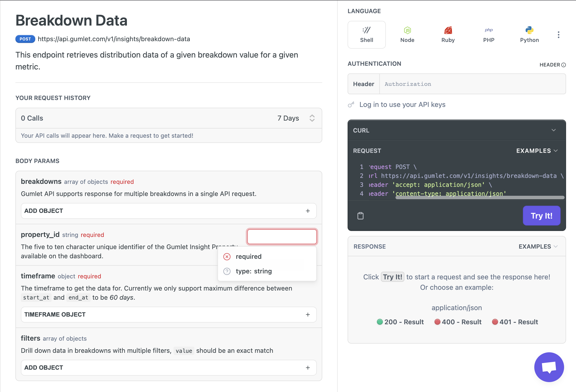Copy the request code to clipboard
The image size is (576, 392).
tap(360, 216)
